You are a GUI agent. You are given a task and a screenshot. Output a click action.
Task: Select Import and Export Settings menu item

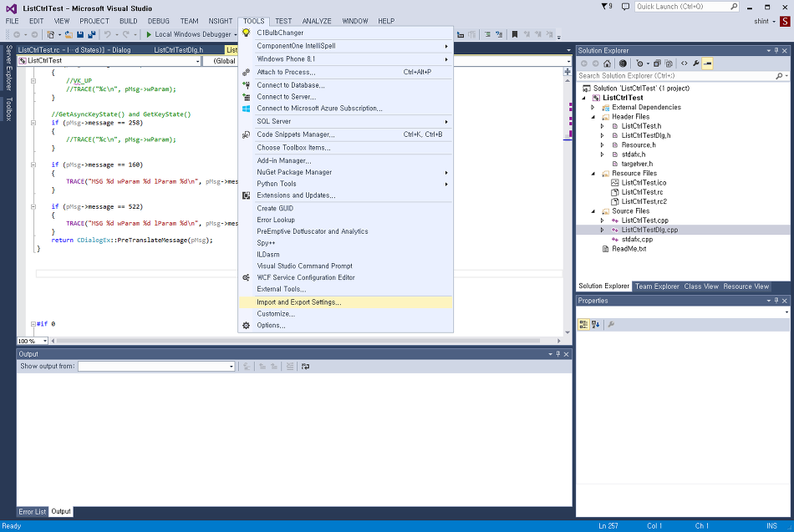(x=298, y=302)
